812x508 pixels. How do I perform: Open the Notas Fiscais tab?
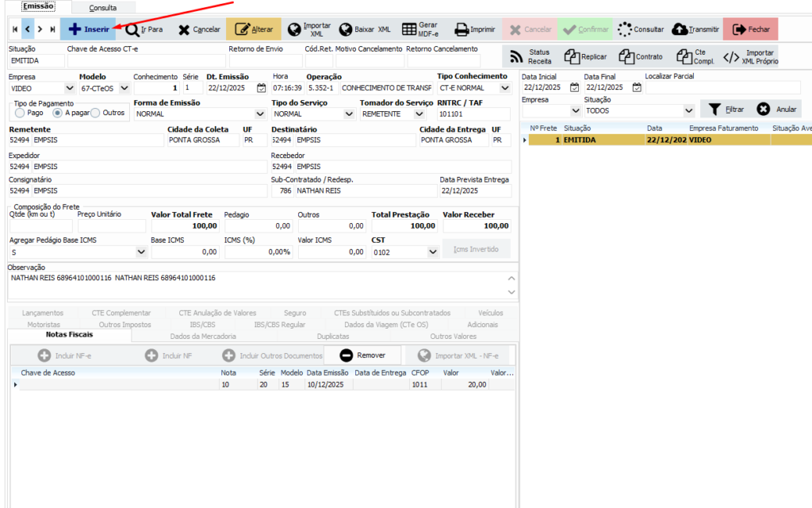click(68, 336)
